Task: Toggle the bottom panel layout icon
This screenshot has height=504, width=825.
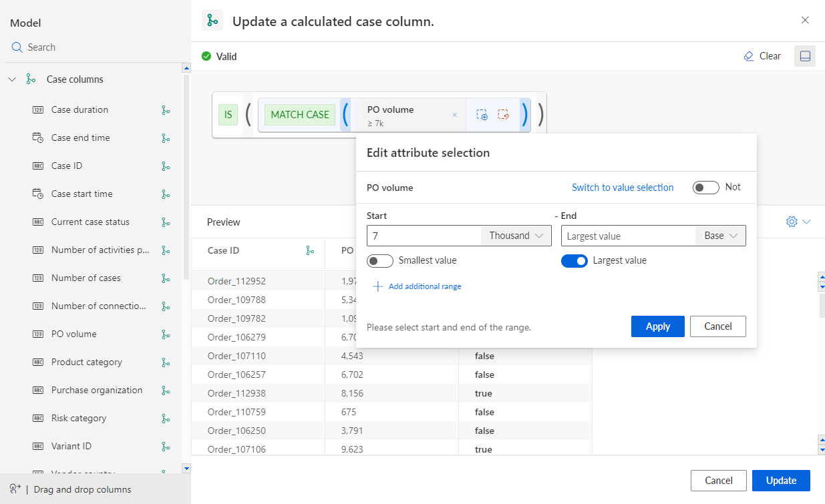Action: pyautogui.click(x=805, y=56)
